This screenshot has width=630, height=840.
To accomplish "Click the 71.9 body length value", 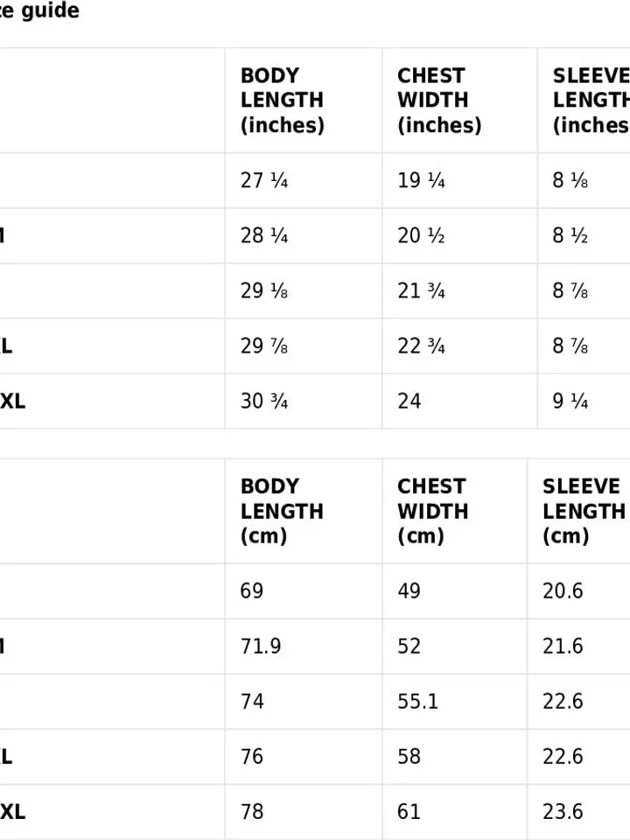I will click(261, 647).
